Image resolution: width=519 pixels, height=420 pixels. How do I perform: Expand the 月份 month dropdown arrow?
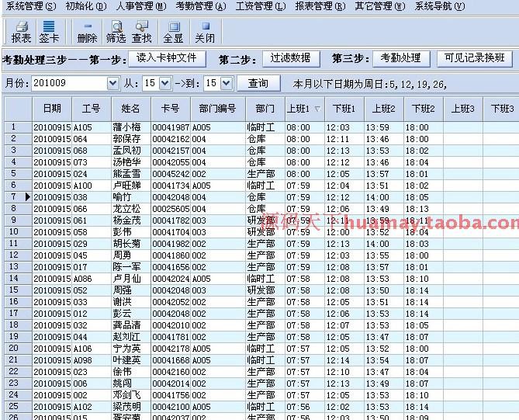click(x=112, y=83)
